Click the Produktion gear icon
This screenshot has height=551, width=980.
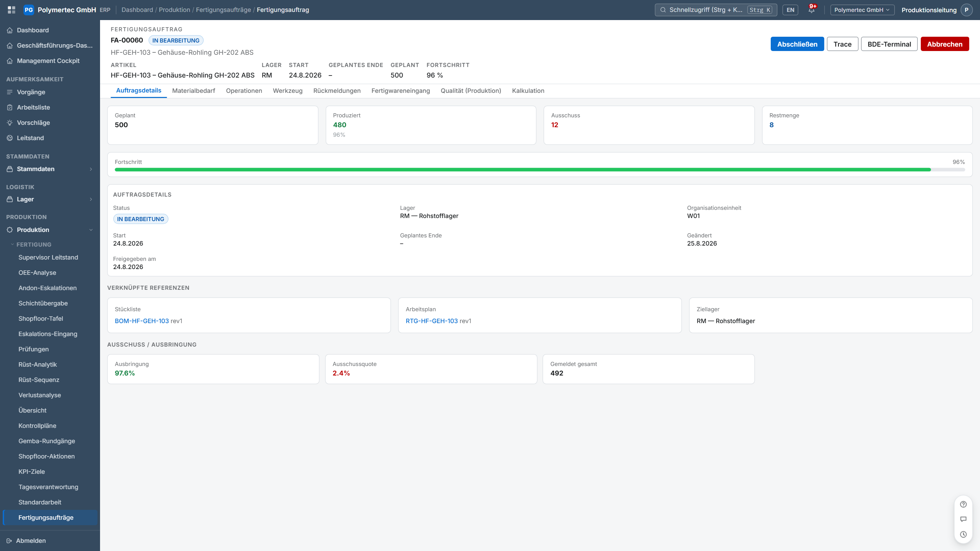pos(10,230)
